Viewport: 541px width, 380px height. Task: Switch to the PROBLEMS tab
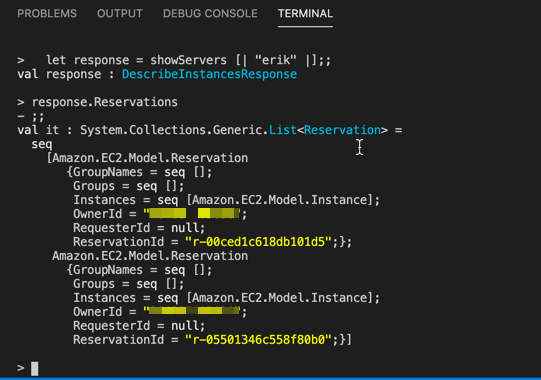point(47,13)
